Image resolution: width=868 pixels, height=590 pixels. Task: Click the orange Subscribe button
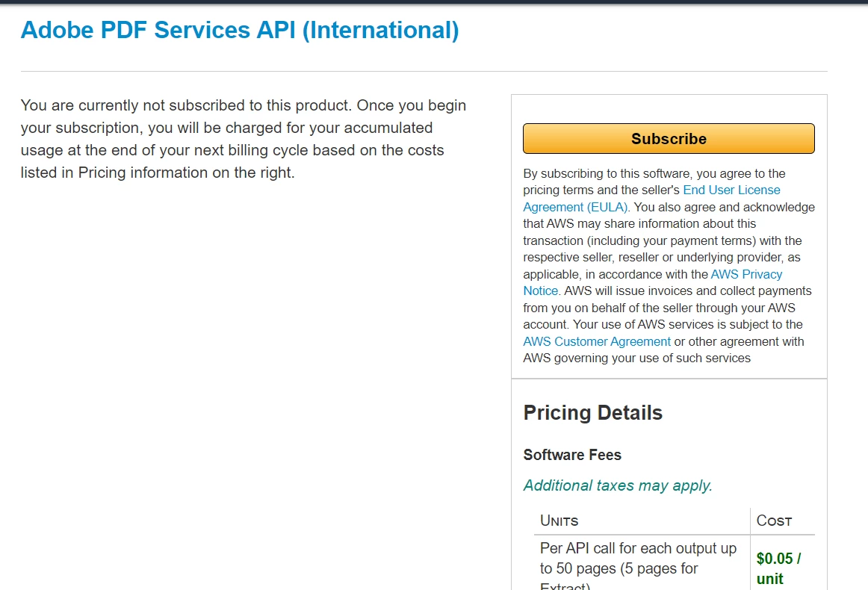[x=669, y=138]
